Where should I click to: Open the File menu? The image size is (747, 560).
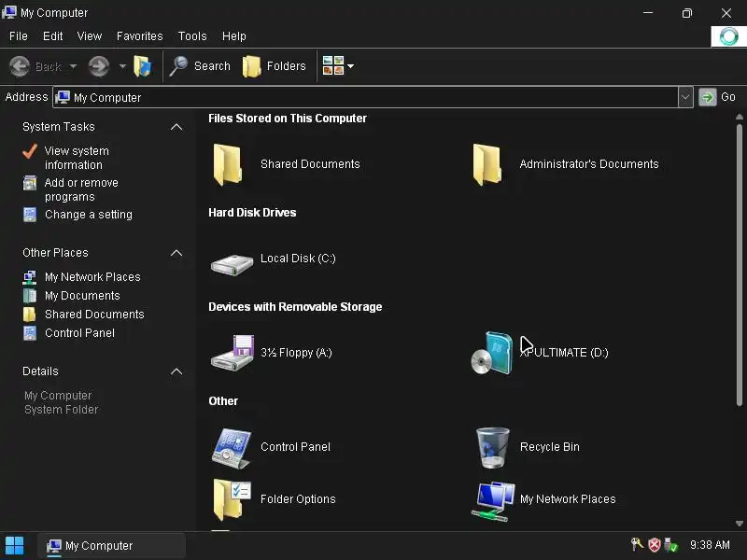pyautogui.click(x=19, y=36)
